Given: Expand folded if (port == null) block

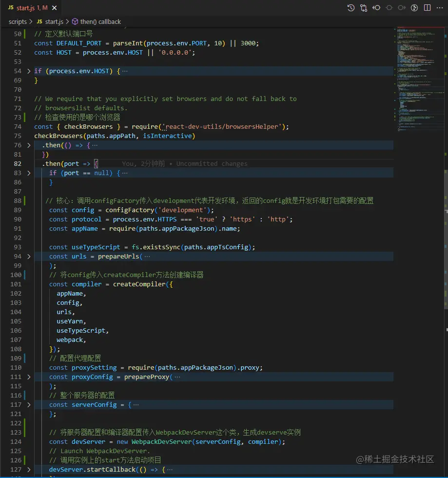Looking at the screenshot, I should pyautogui.click(x=29, y=173).
